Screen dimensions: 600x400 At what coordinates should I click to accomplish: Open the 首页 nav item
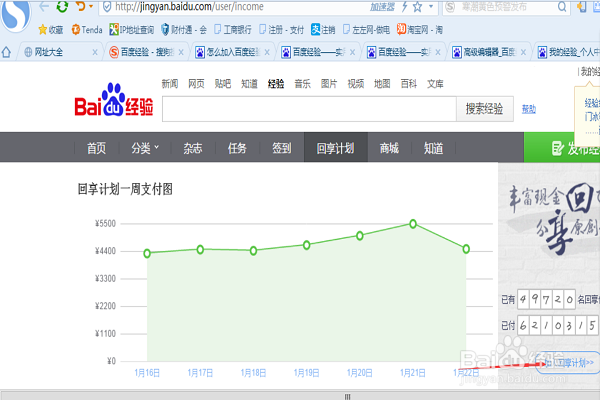click(96, 148)
